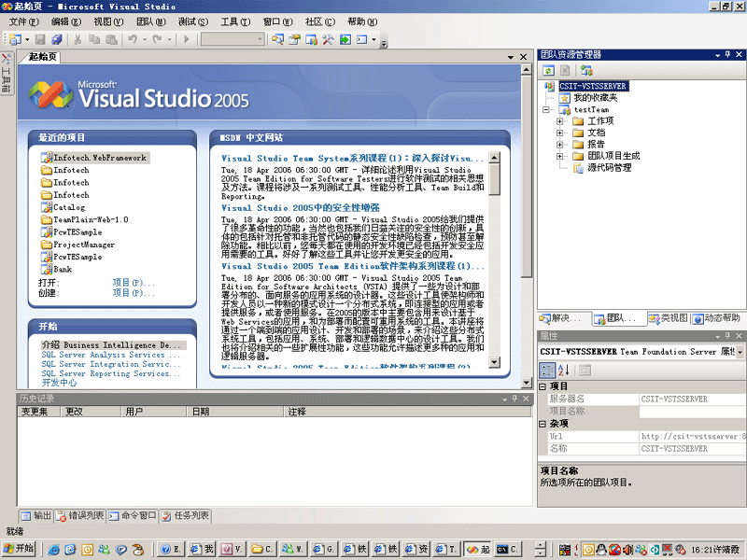Viewport: 747px width, 560px height.
Task: Click 项目 link next to 创建
Action: tap(134, 293)
